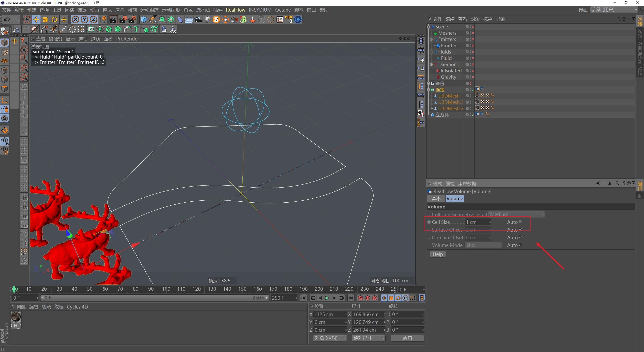This screenshot has height=352, width=644.
Task: Activate the Rotate tool
Action: click(x=54, y=19)
